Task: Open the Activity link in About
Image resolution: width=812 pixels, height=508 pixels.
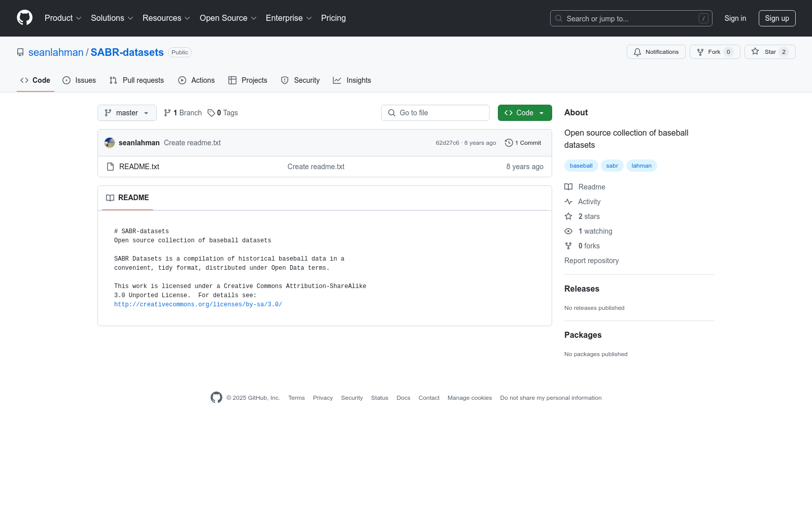Action: (583, 202)
